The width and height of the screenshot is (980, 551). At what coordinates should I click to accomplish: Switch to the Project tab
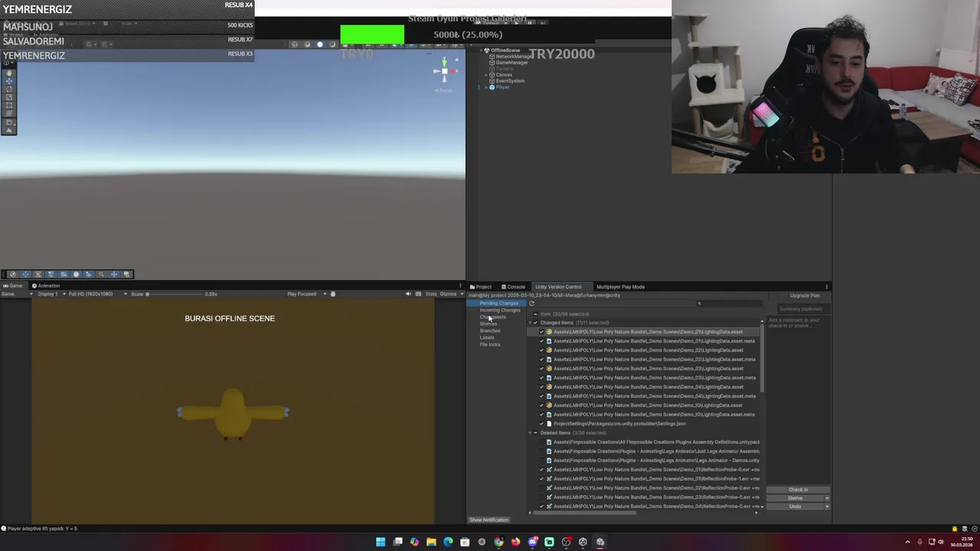[x=481, y=287]
